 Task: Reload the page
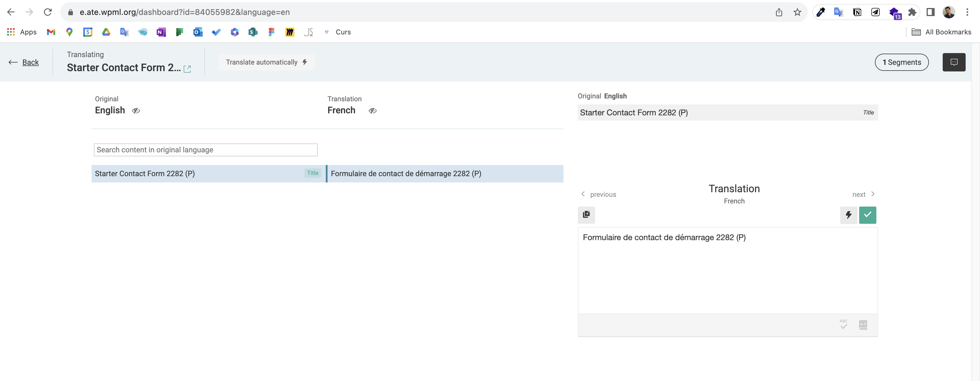[48, 12]
